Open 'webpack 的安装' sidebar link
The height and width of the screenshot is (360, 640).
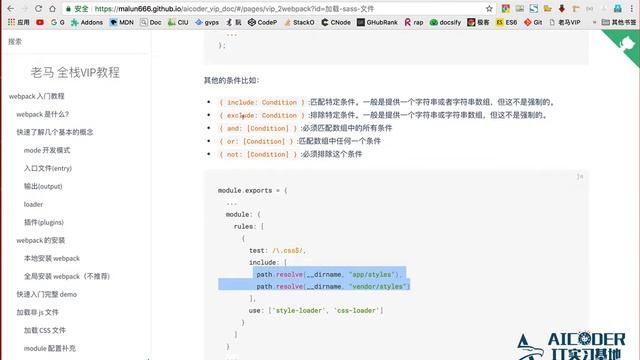coord(40,240)
